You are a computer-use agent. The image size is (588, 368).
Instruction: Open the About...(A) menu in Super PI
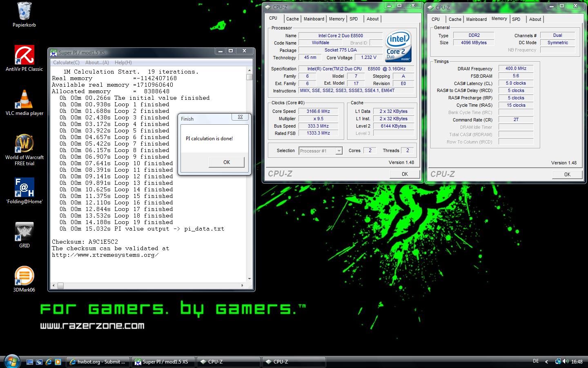pos(97,63)
